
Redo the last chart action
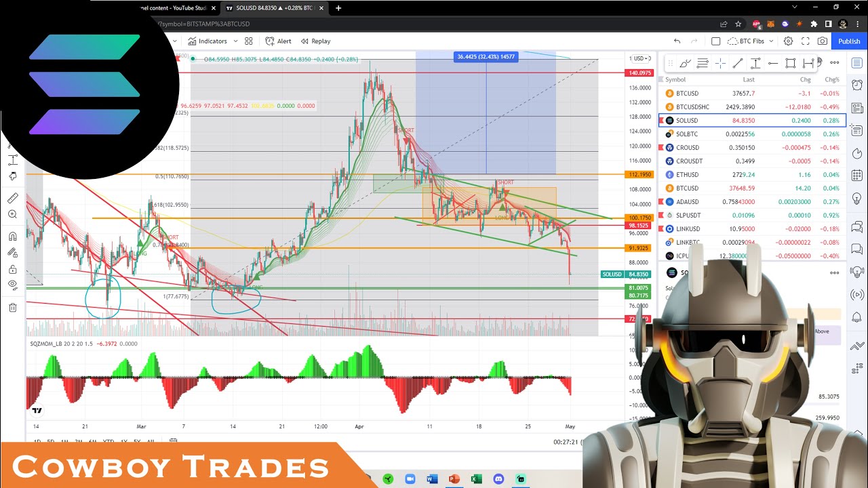click(696, 41)
